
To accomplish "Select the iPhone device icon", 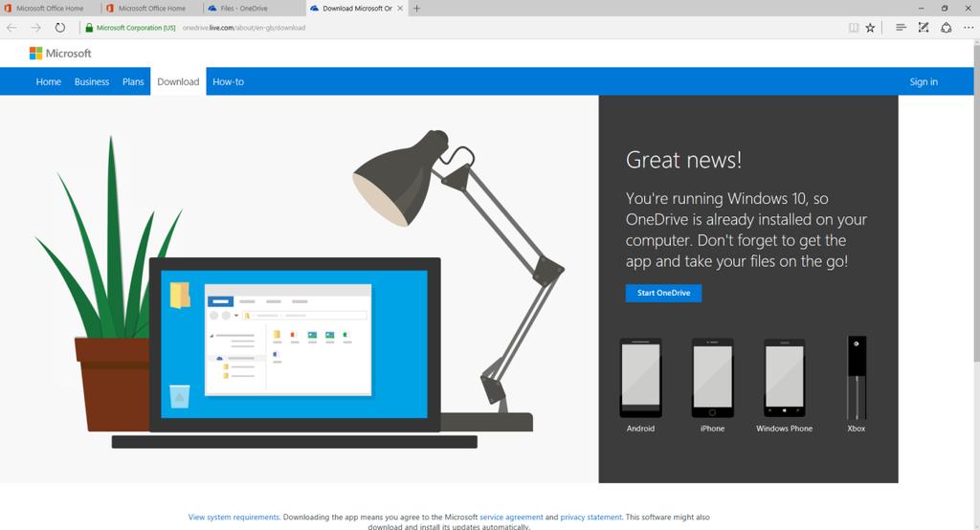I will pos(712,378).
